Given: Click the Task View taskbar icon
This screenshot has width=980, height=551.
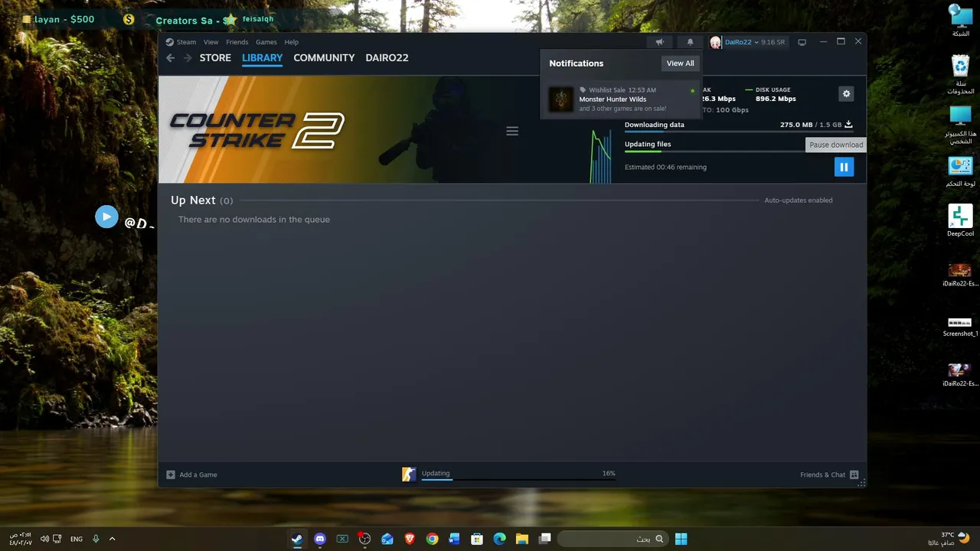Looking at the screenshot, I should tap(545, 539).
